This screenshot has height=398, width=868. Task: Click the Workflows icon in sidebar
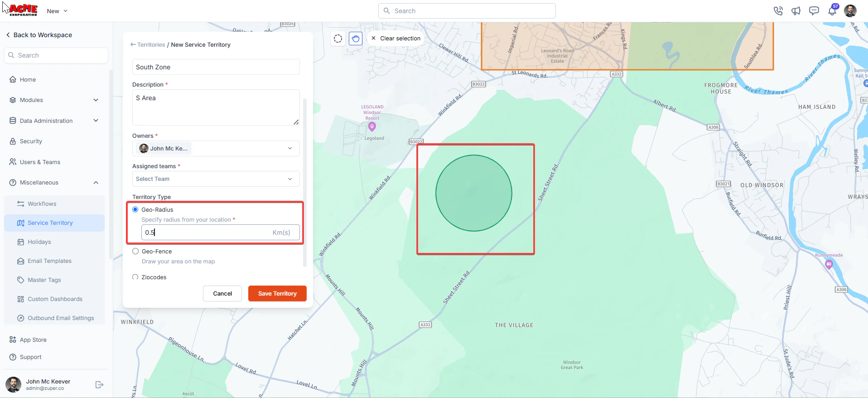coord(21,204)
